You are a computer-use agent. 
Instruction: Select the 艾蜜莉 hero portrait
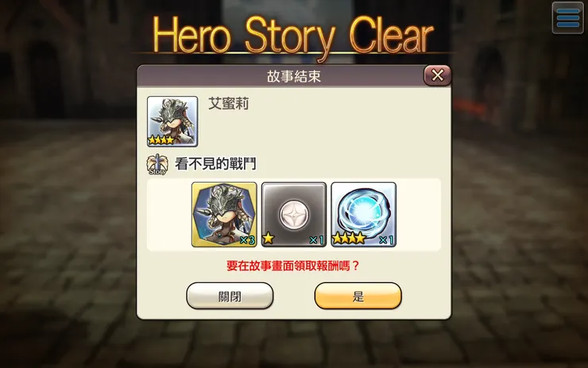click(x=172, y=121)
